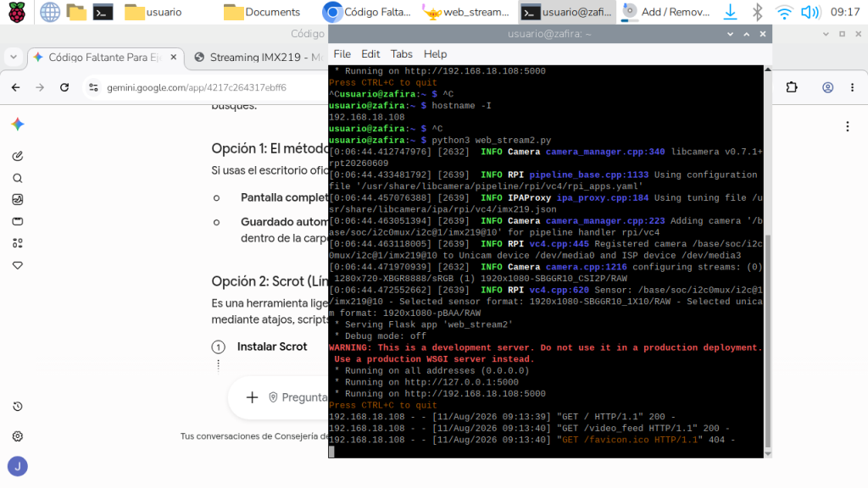Go forward in the browser
This screenshot has width=868, height=488.
pos(40,87)
